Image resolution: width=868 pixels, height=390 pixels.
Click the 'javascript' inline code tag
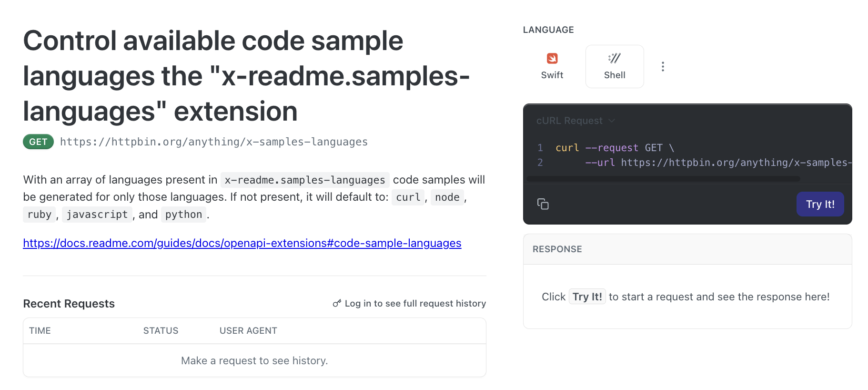pyautogui.click(x=97, y=214)
